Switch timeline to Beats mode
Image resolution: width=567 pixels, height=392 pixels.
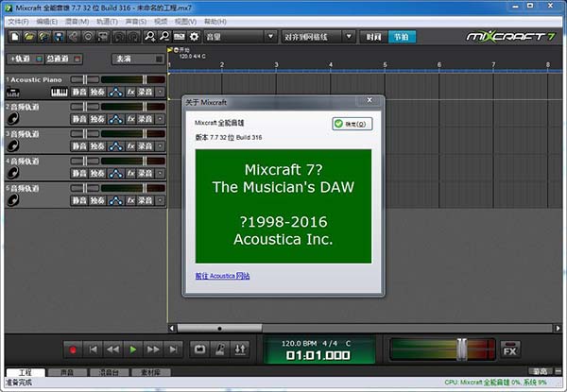[402, 37]
